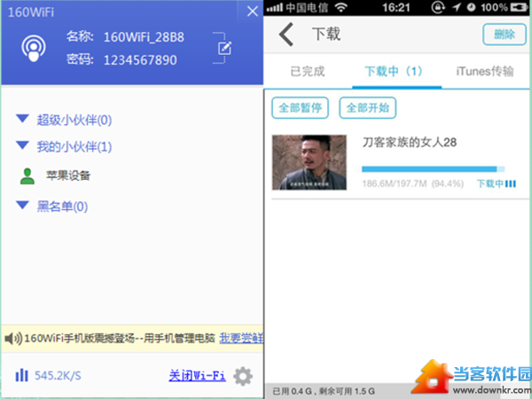Open settings with the gear icon
532x399 pixels.
[242, 376]
